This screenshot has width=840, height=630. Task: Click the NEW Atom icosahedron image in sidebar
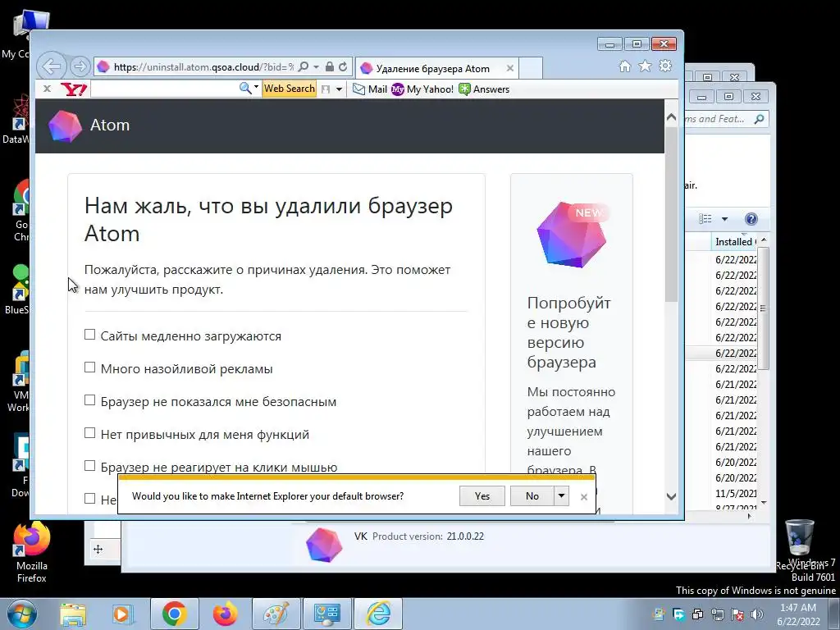[x=572, y=234]
